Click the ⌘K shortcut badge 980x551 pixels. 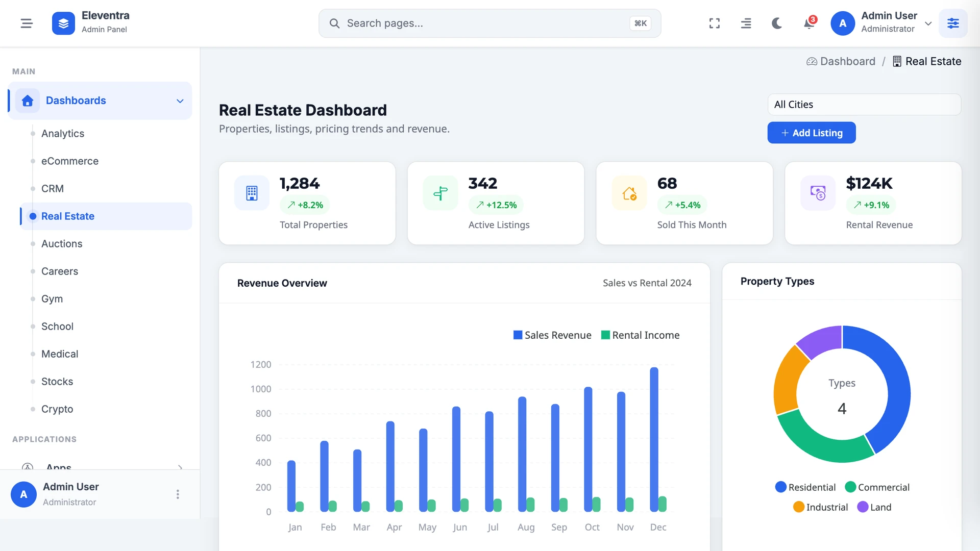[x=640, y=23]
